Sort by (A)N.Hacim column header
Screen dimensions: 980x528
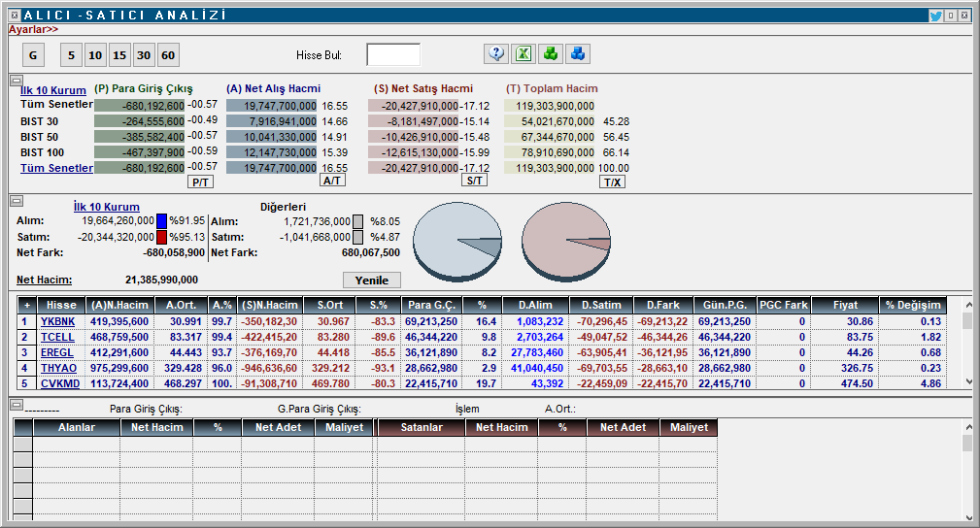coord(120,305)
